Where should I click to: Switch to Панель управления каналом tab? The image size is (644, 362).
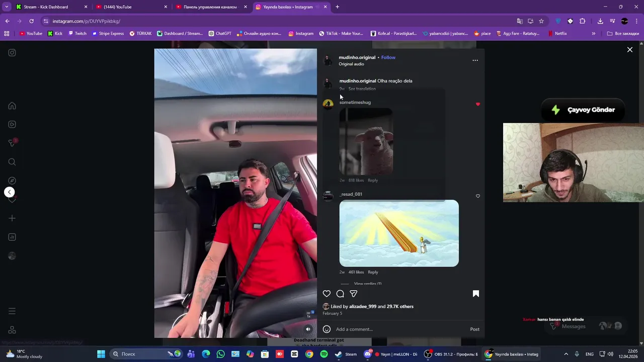[x=211, y=7]
